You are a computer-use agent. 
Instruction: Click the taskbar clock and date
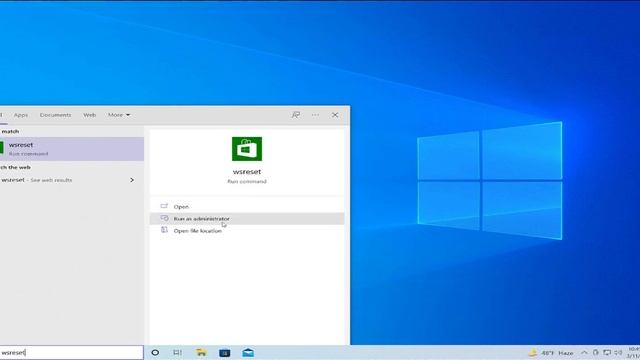[x=634, y=353]
